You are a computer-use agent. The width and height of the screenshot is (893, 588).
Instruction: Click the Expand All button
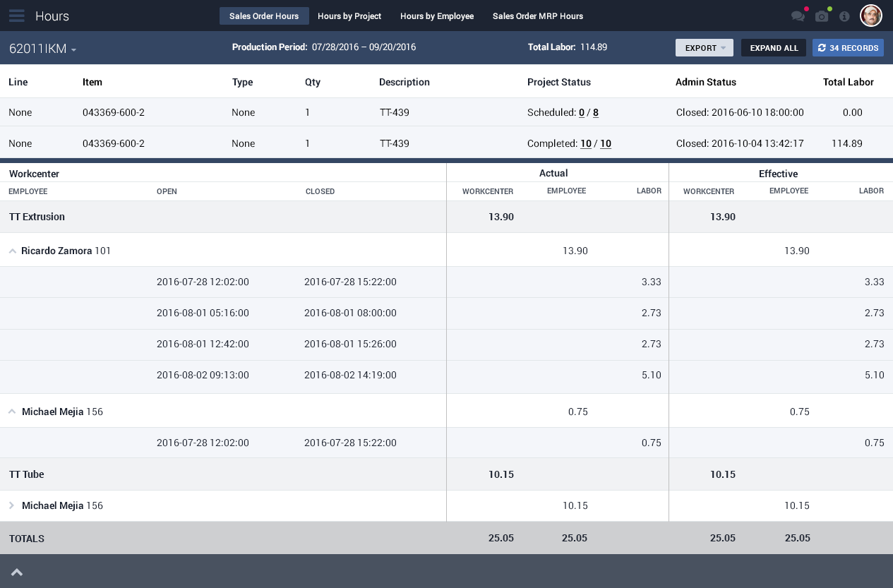tap(774, 48)
